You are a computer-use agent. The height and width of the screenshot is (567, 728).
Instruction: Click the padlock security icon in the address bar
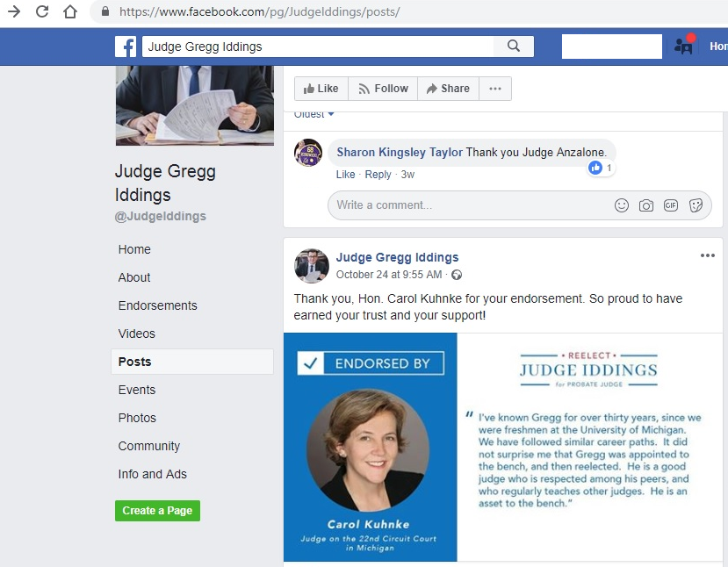click(x=105, y=11)
